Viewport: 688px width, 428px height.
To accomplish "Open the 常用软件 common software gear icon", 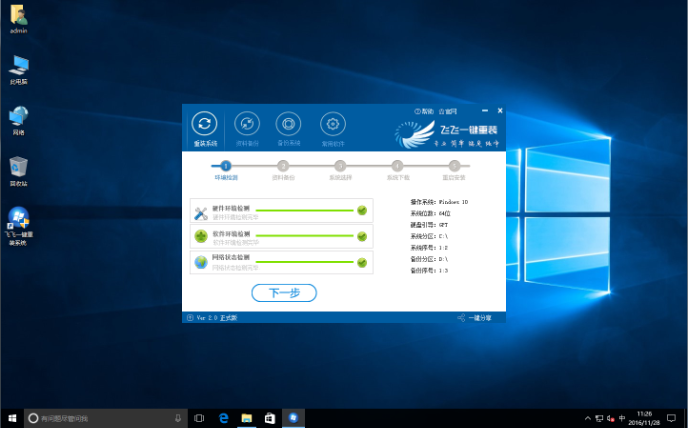I will [x=331, y=124].
